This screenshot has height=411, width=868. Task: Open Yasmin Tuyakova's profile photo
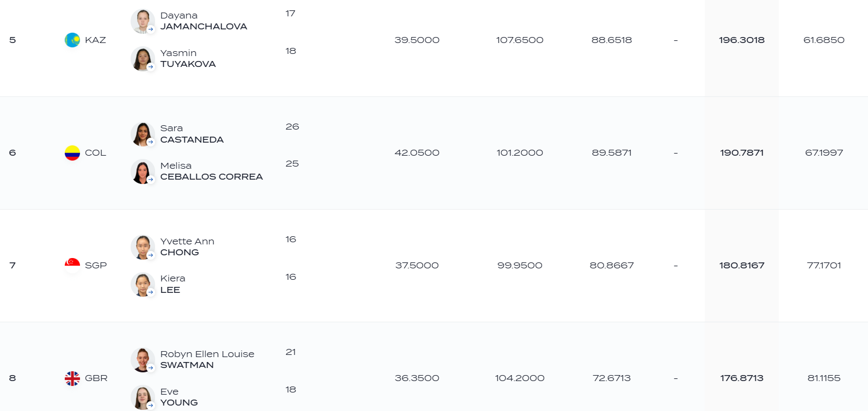[143, 59]
